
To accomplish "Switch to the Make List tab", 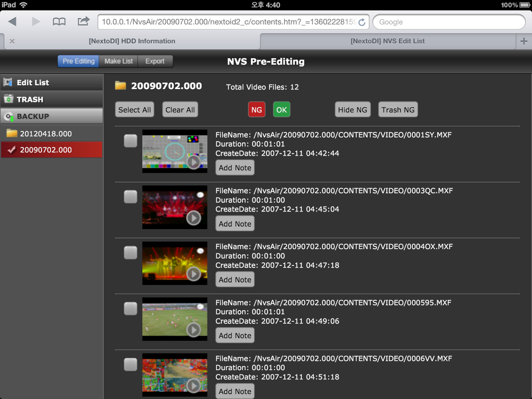I will pos(118,61).
